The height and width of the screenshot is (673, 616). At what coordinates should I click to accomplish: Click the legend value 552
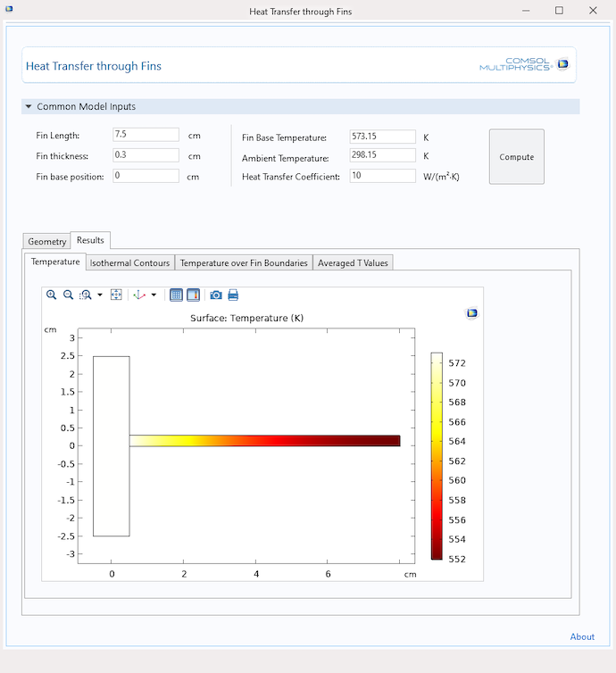point(457,560)
